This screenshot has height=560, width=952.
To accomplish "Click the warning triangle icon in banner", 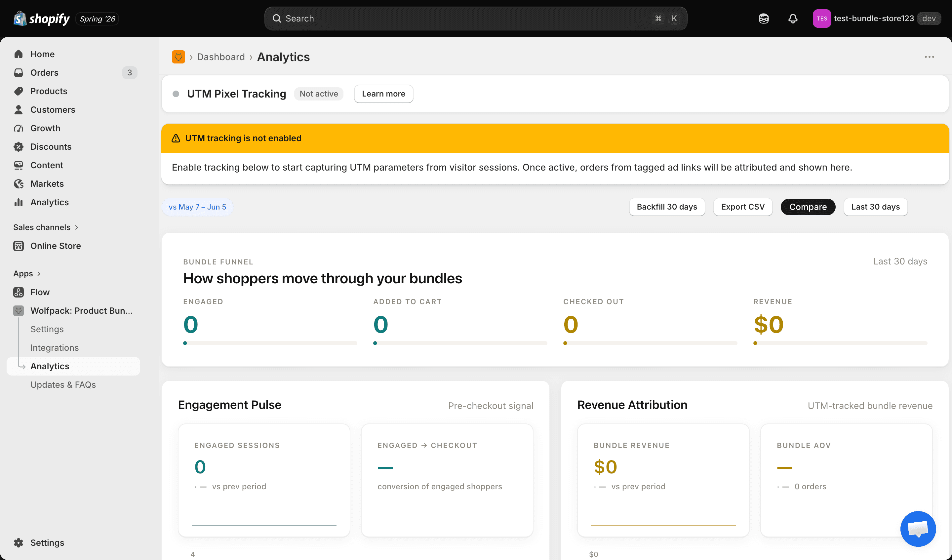I will click(176, 138).
